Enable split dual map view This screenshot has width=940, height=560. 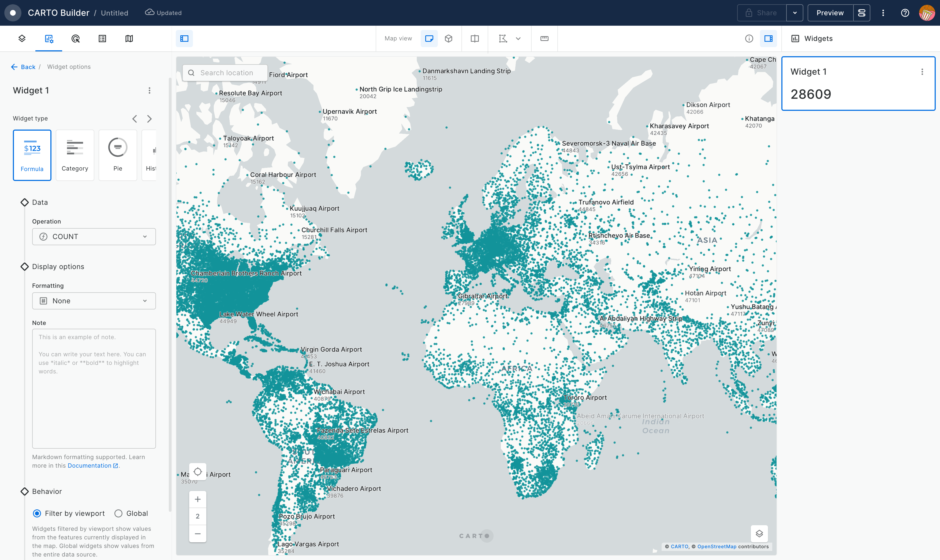pyautogui.click(x=475, y=39)
